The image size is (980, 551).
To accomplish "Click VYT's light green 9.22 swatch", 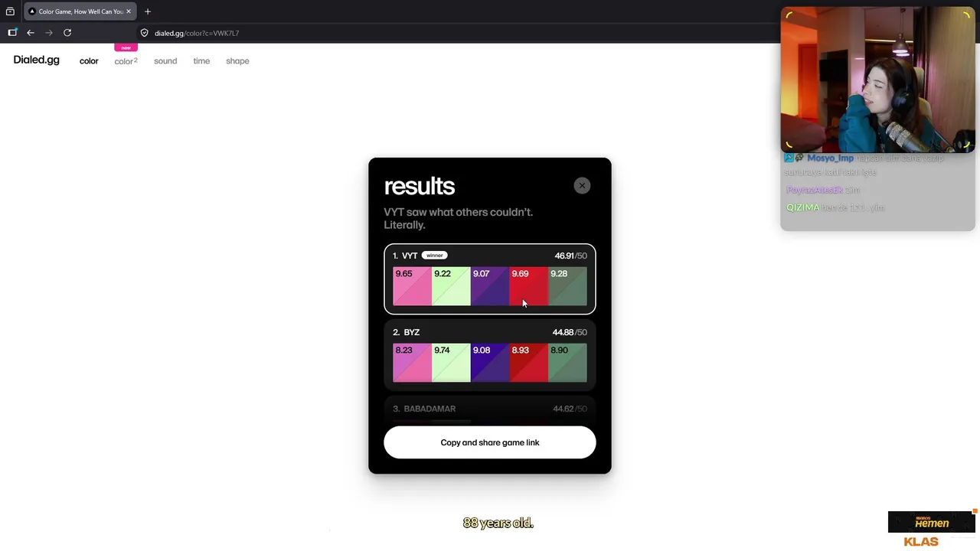I will coord(451,286).
